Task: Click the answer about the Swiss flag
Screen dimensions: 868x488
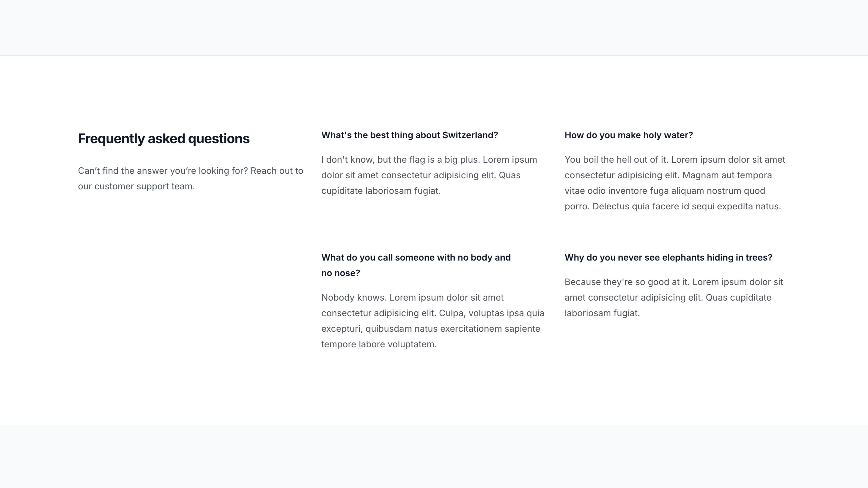Action: [429, 175]
